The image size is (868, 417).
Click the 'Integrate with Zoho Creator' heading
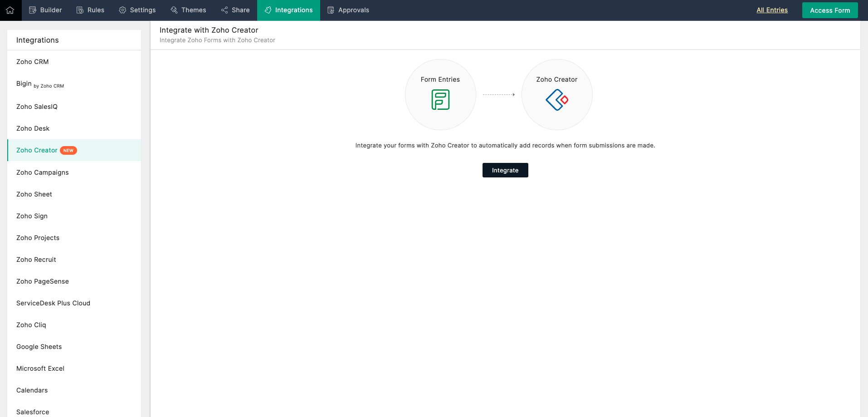(x=209, y=30)
